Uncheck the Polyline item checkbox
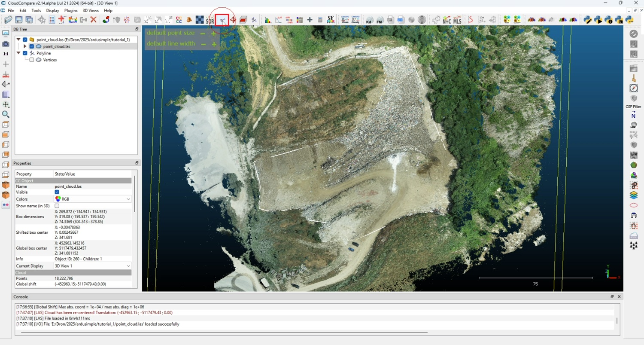Viewport: 644px width, 345px height. click(x=25, y=53)
